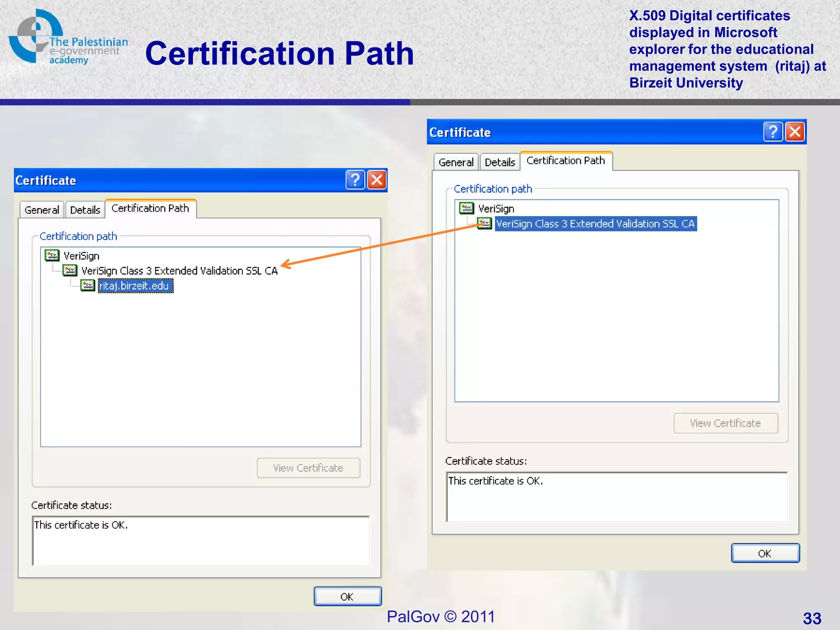Select Certification Path tab in right window
Screen dimensions: 840x630
click(566, 160)
